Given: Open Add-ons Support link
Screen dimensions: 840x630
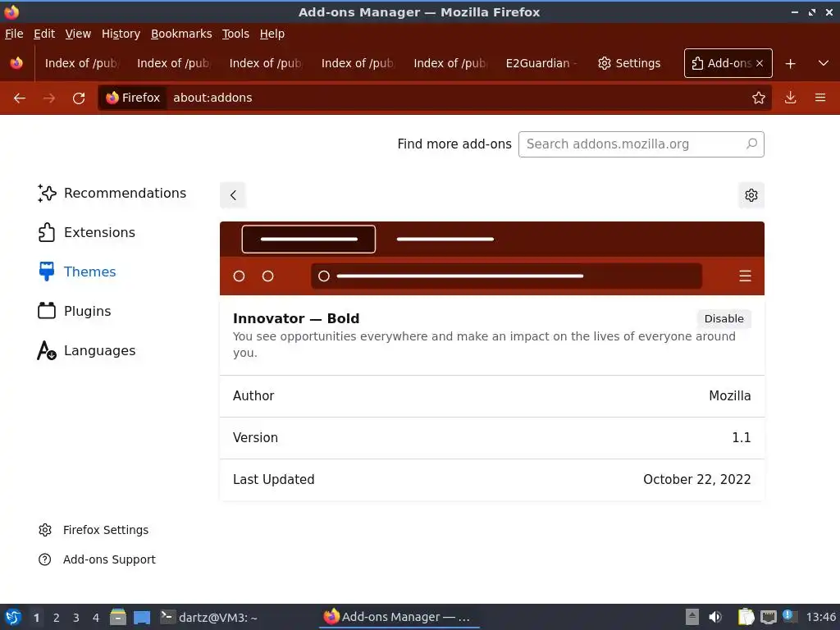Looking at the screenshot, I should pyautogui.click(x=97, y=559).
